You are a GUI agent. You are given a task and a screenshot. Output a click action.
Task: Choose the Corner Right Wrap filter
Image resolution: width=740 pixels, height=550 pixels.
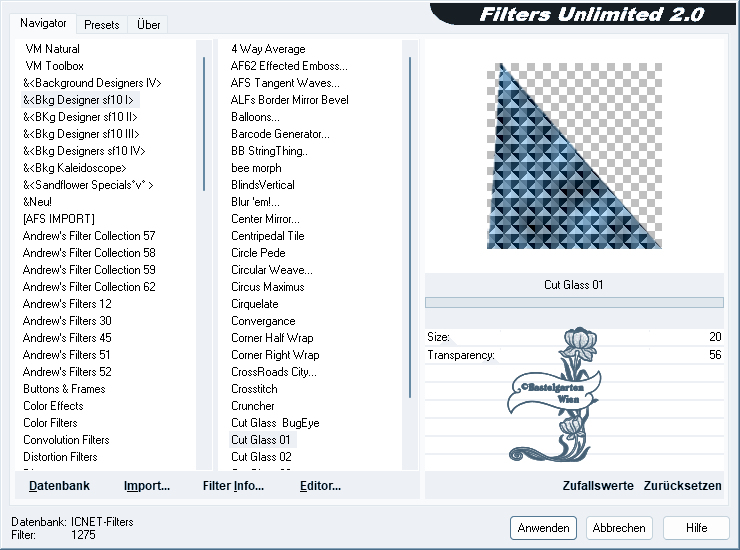275,355
